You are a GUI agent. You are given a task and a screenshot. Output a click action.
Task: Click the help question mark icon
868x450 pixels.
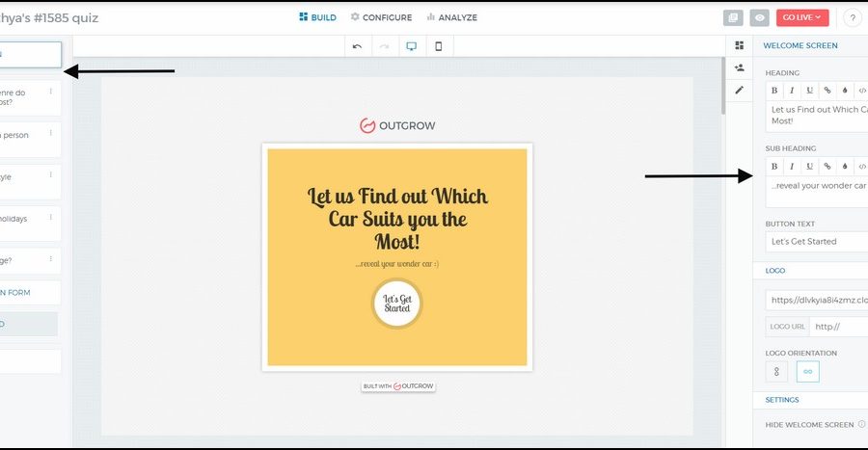(x=853, y=17)
